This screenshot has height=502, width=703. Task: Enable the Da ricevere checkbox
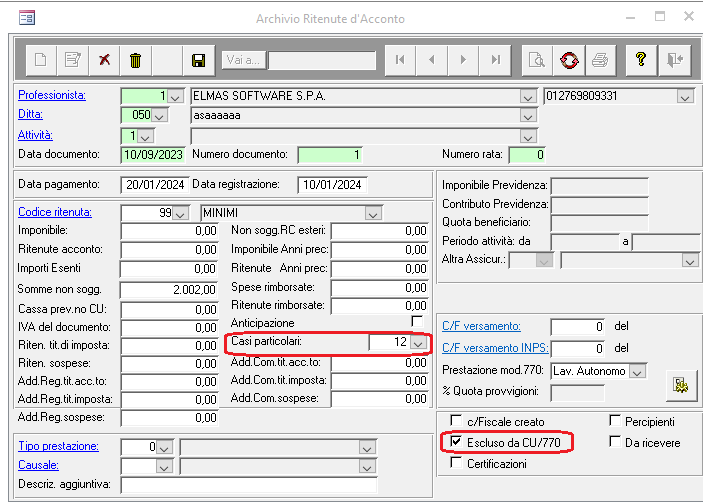point(615,441)
